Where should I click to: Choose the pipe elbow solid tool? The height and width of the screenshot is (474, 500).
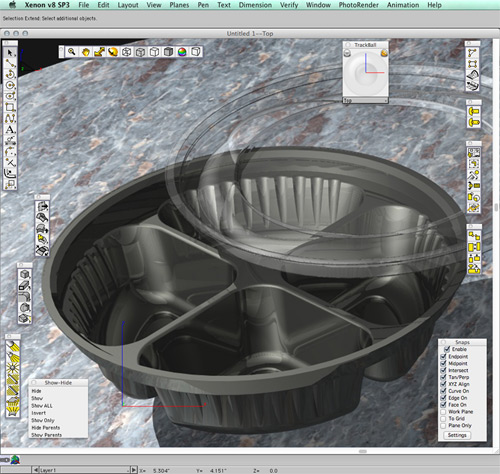[24, 296]
